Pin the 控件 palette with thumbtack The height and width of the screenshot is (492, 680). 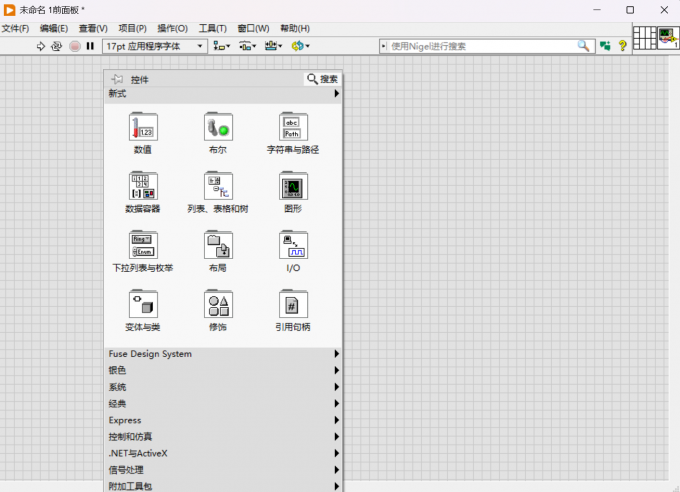117,79
